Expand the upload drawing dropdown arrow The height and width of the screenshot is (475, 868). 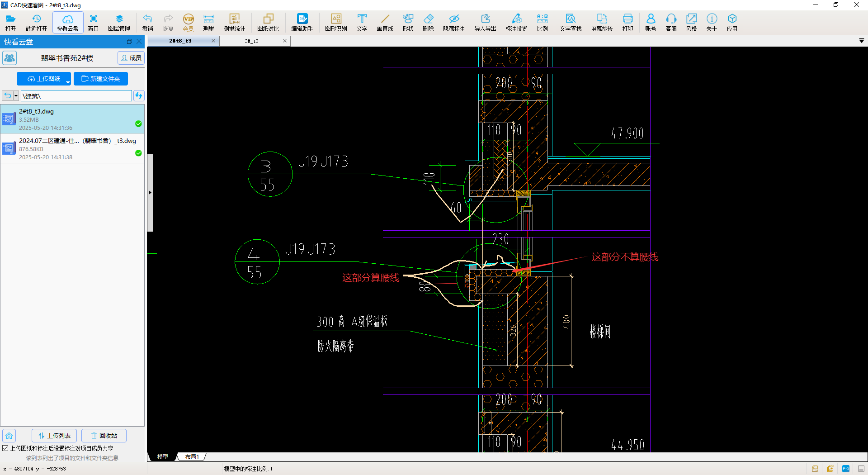(x=68, y=82)
